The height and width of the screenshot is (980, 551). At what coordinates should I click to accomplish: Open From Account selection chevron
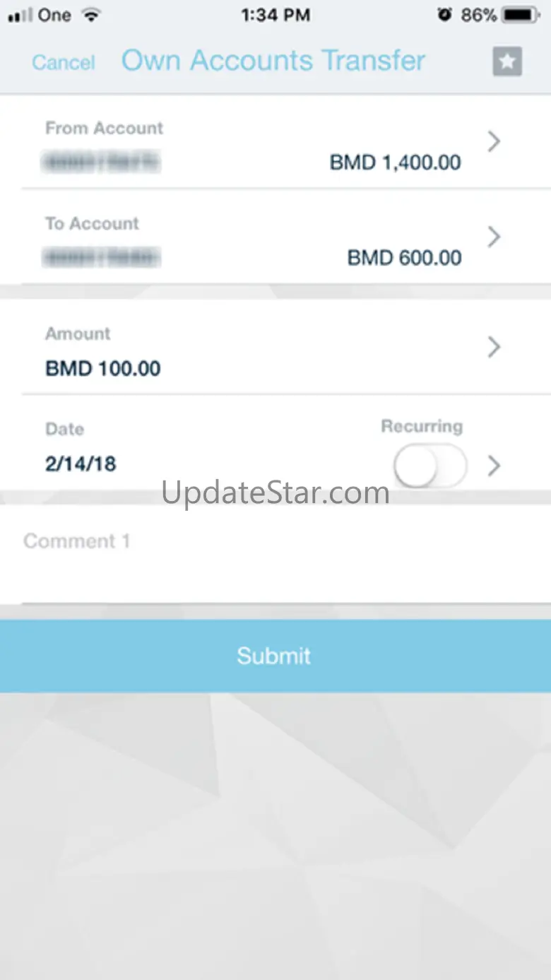pos(494,142)
